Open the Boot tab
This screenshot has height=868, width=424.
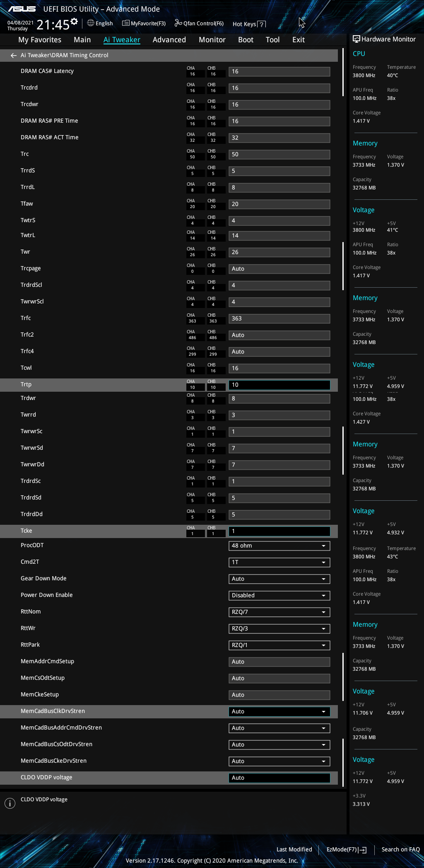246,40
